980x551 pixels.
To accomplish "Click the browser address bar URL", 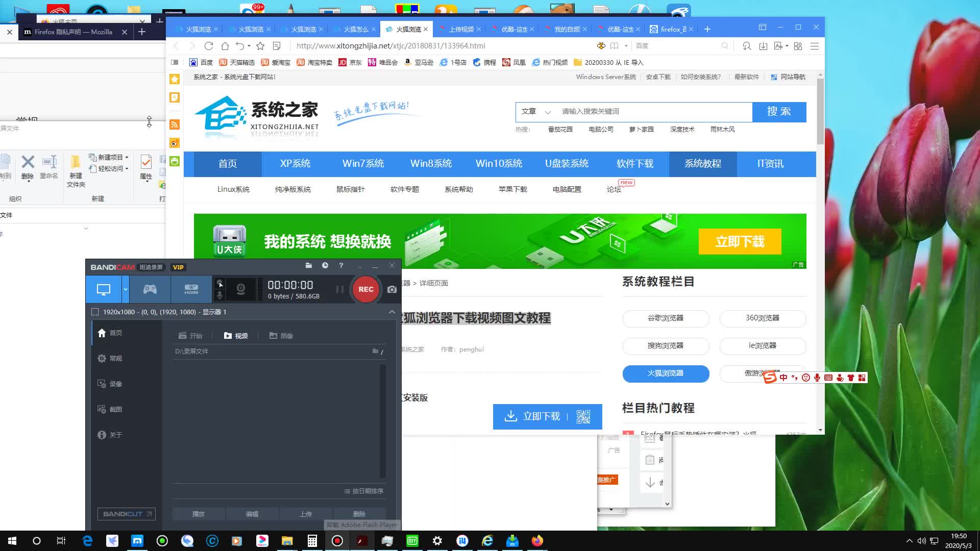I will click(390, 46).
